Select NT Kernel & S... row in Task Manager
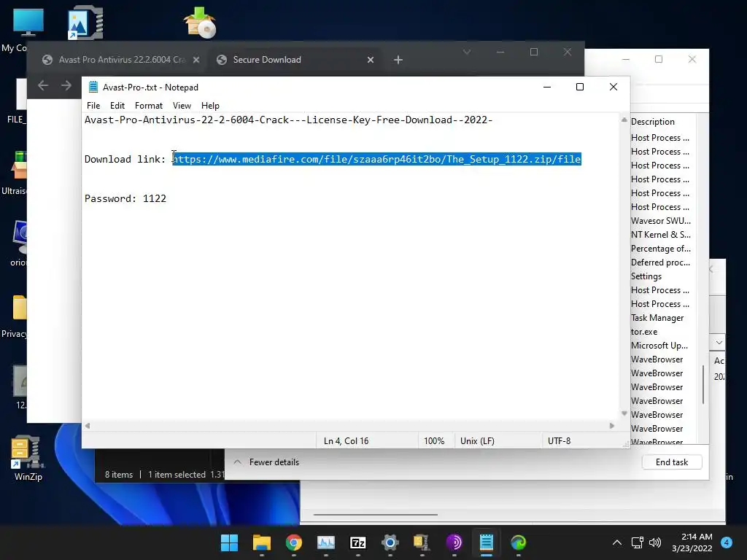This screenshot has width=747, height=560. coord(661,235)
